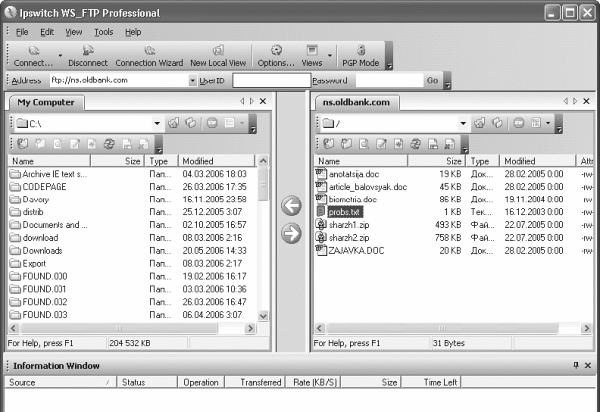Image resolution: width=600 pixels, height=412 pixels.
Task: Download with the left-pointing transfer arrow
Action: pos(291,207)
